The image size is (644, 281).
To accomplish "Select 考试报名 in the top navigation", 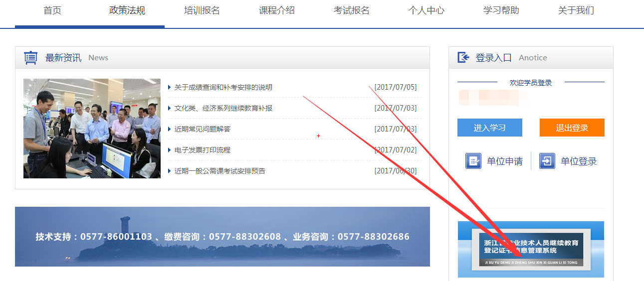I will (x=352, y=10).
